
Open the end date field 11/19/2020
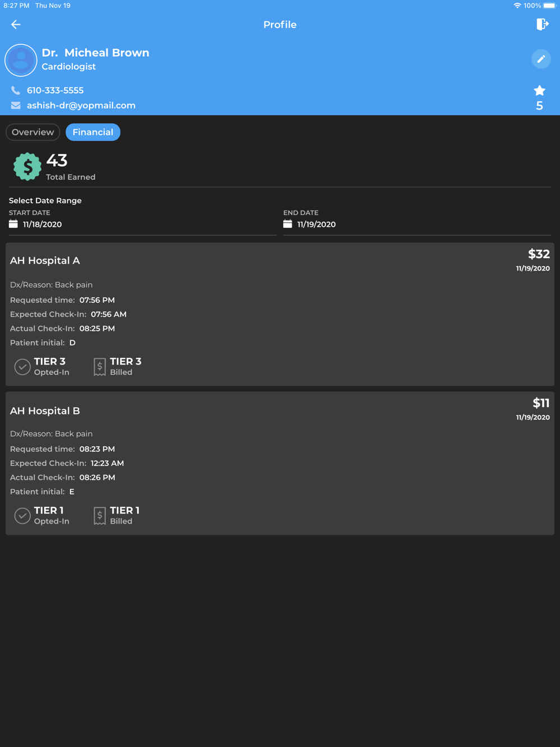point(417,224)
